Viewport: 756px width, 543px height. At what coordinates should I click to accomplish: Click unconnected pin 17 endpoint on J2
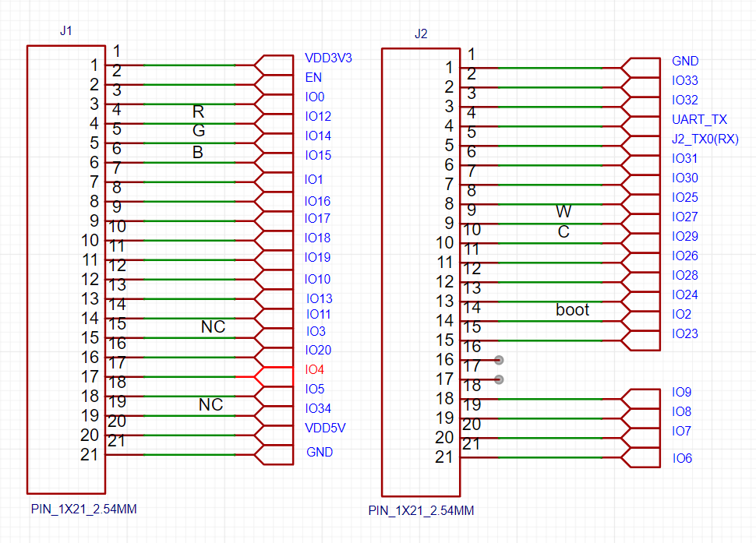[x=499, y=379]
